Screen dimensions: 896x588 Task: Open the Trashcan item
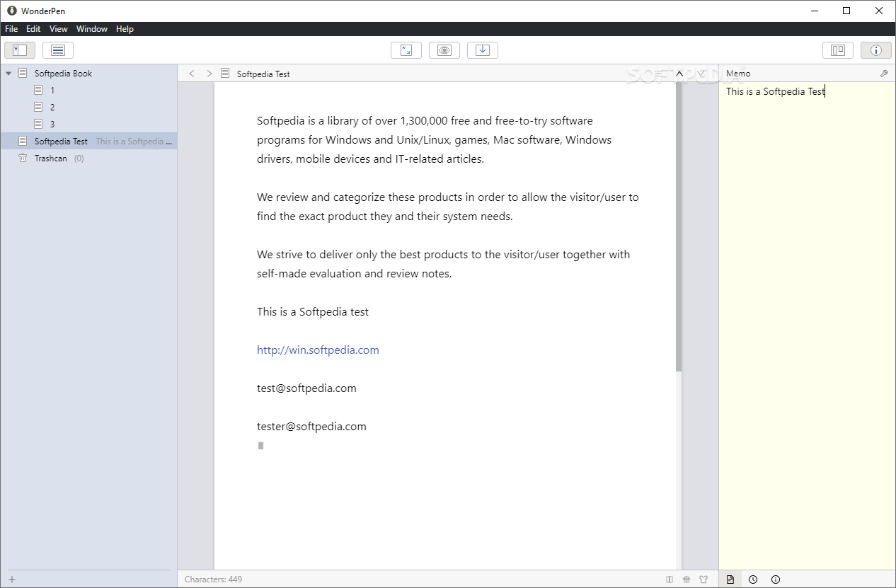[x=51, y=158]
